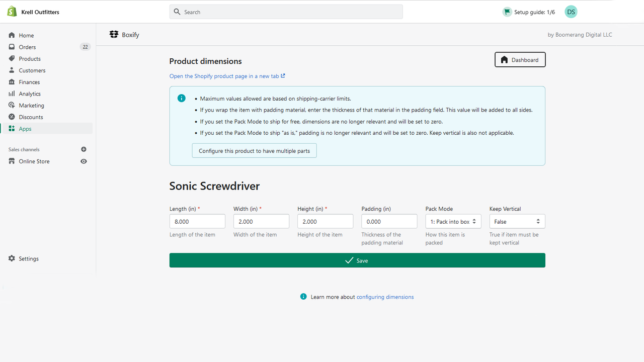Click the Customers icon
This screenshot has width=644, height=362.
[x=11, y=70]
